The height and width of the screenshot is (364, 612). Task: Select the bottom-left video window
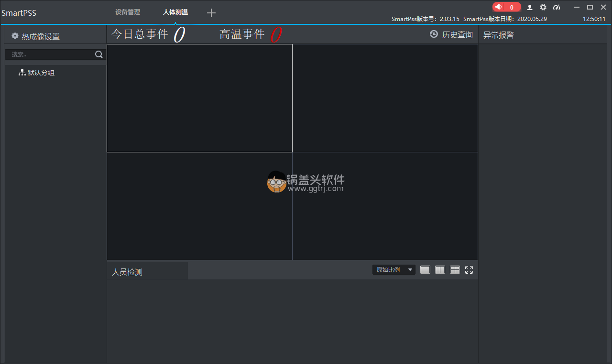point(199,206)
